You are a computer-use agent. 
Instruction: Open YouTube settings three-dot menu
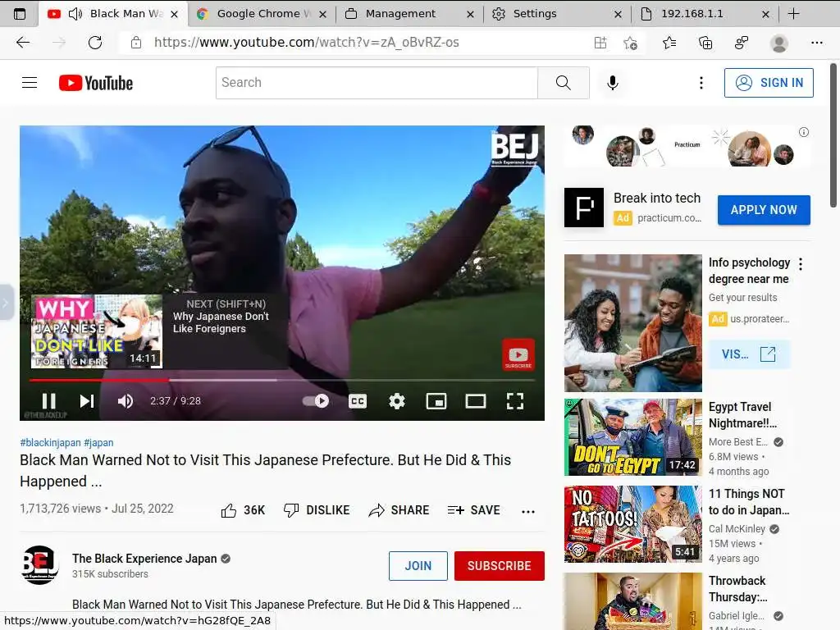pos(701,83)
